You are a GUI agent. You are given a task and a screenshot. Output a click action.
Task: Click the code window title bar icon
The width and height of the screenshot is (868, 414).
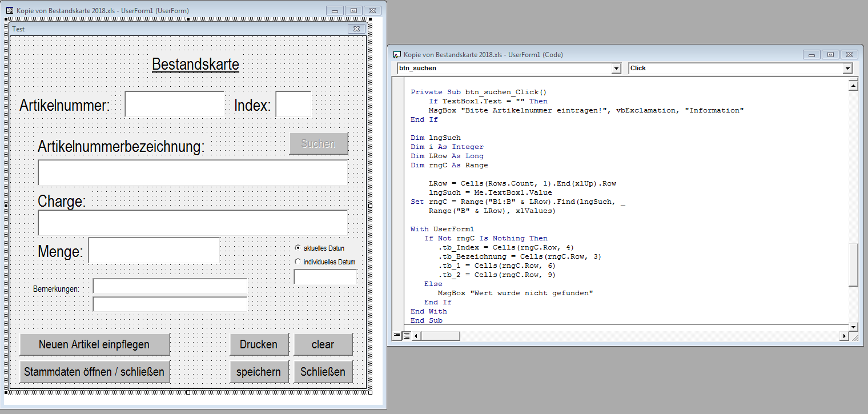point(397,55)
